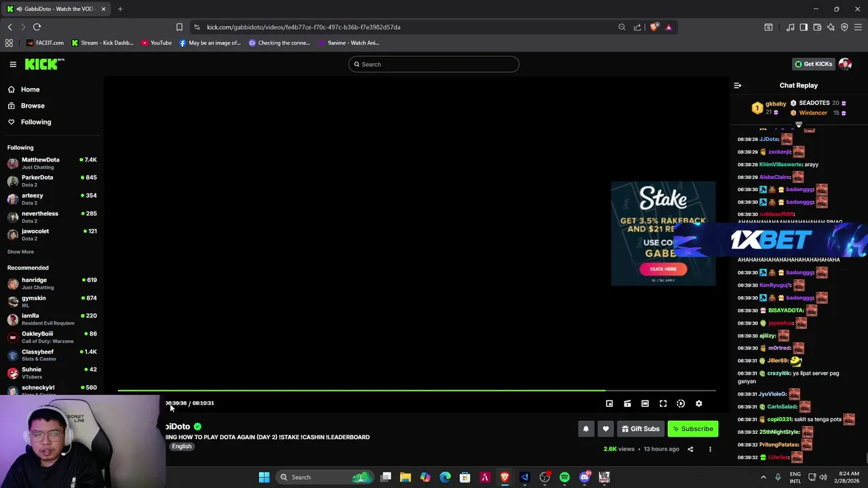This screenshot has width=868, height=488.
Task: Go to Home in sidebar
Action: 30,89
